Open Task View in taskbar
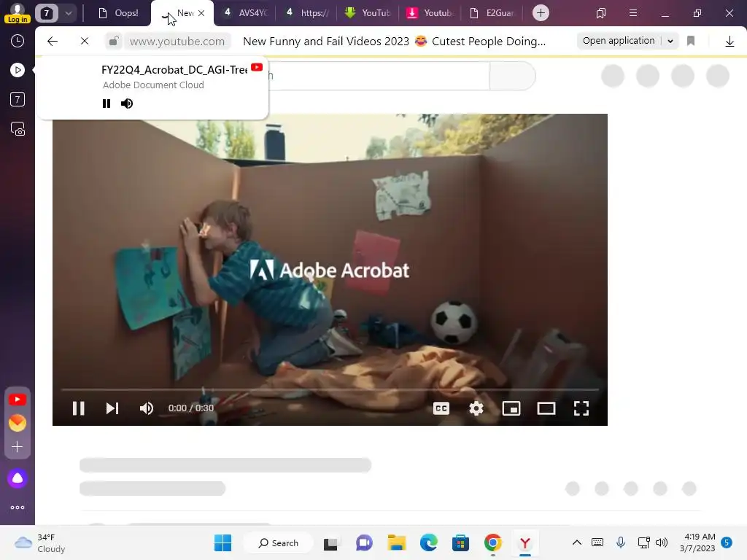 tap(330, 542)
